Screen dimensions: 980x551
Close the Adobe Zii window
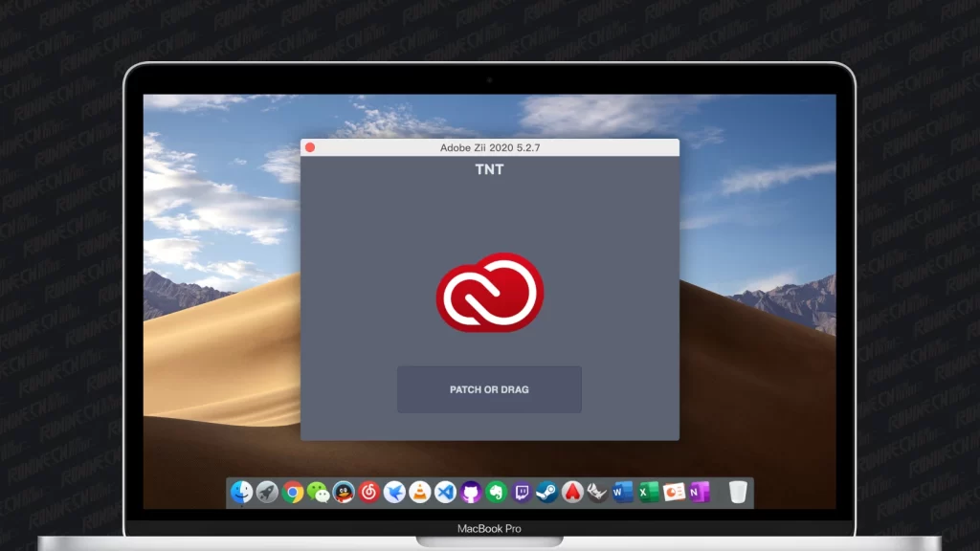(309, 147)
